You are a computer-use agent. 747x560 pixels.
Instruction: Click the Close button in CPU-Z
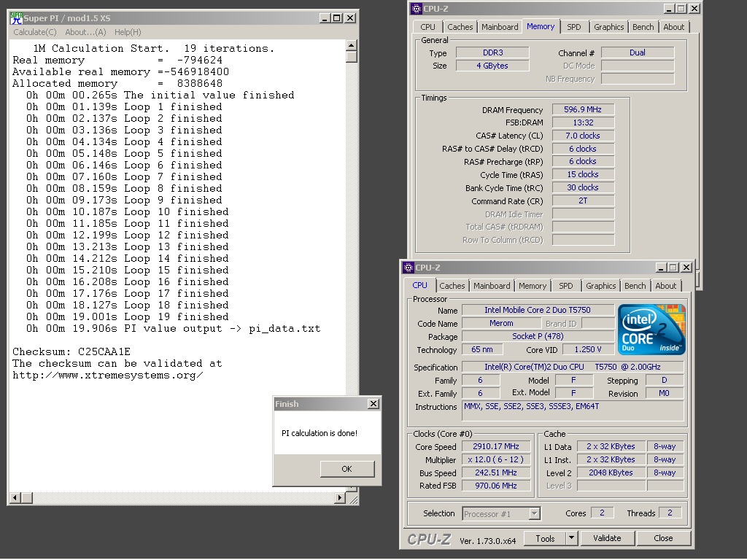[663, 538]
